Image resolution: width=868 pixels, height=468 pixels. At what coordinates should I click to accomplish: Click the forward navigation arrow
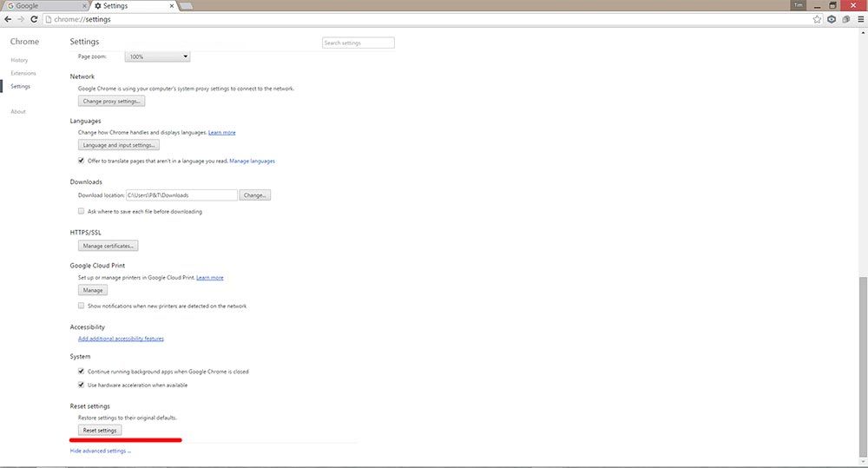[21, 19]
